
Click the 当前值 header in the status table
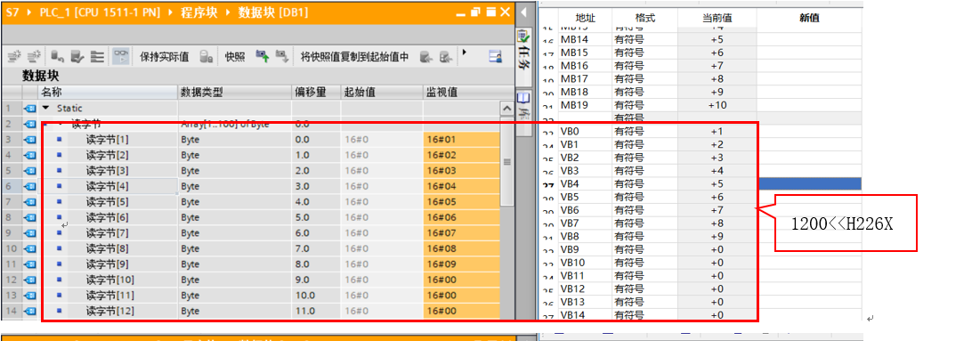[x=717, y=18]
